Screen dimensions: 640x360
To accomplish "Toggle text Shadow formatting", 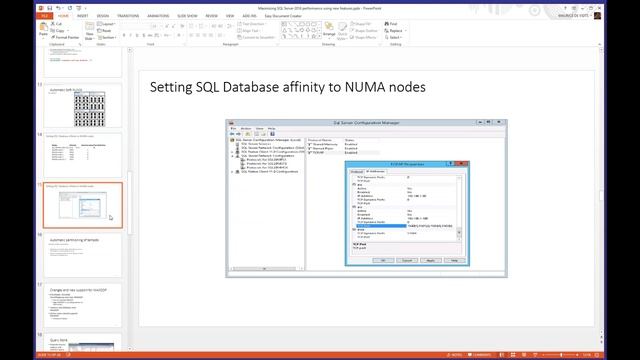I will [x=144, y=36].
